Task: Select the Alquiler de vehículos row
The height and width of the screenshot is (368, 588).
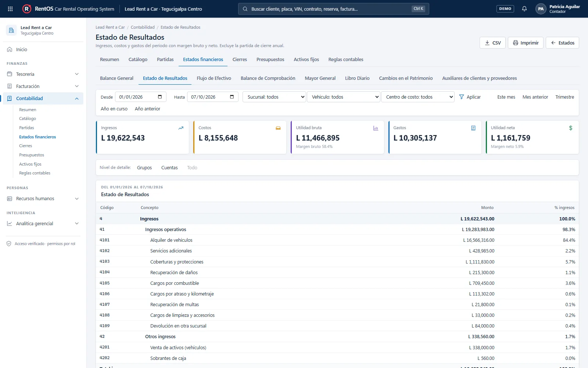Action: tap(337, 240)
